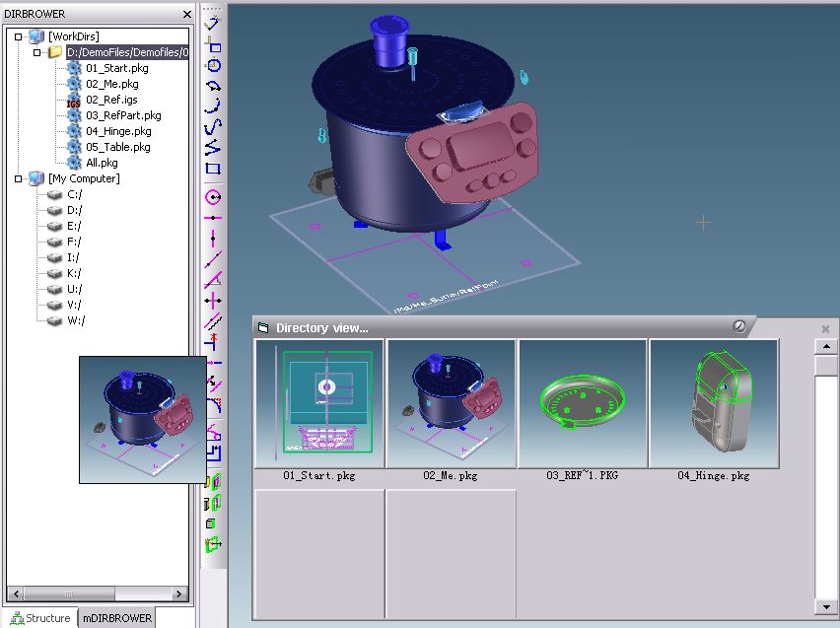Image resolution: width=840 pixels, height=628 pixels.
Task: Select the green workplane with axis arrow tool
Action: point(213,544)
